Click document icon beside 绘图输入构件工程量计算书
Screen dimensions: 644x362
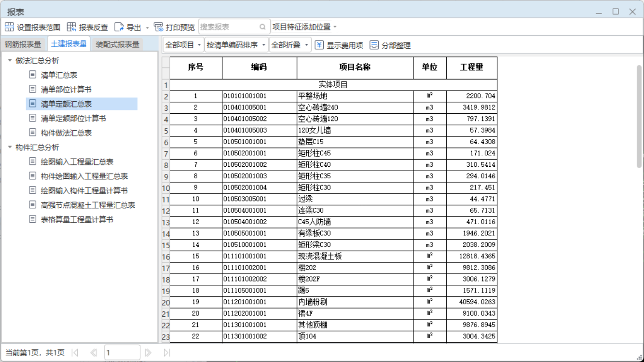coord(32,190)
